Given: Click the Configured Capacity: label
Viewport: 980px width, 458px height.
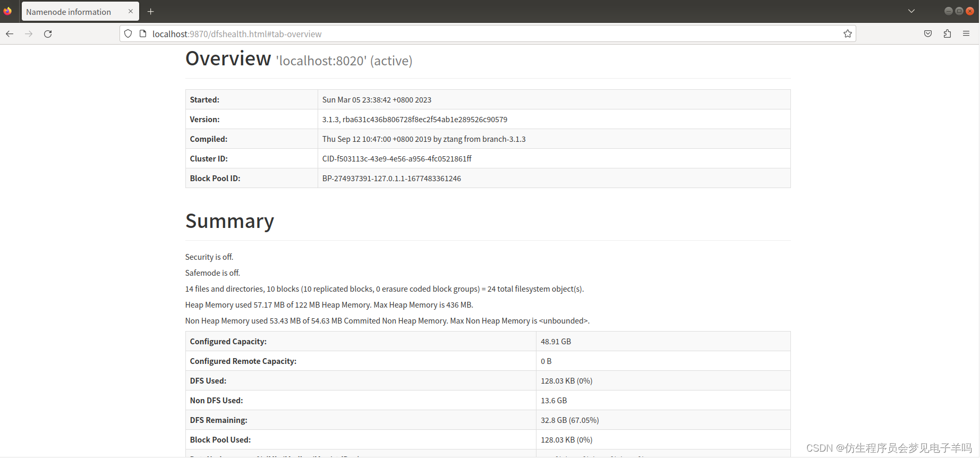Looking at the screenshot, I should click(228, 342).
